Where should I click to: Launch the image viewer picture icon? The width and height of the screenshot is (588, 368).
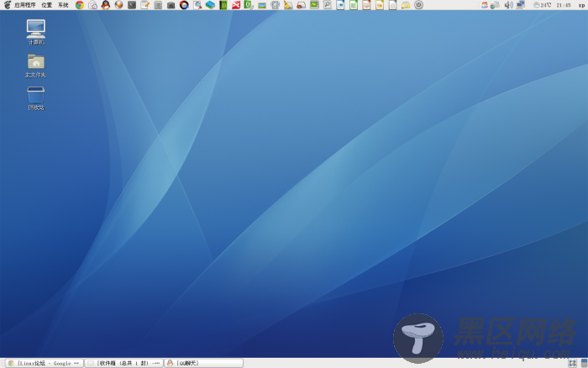262,5
